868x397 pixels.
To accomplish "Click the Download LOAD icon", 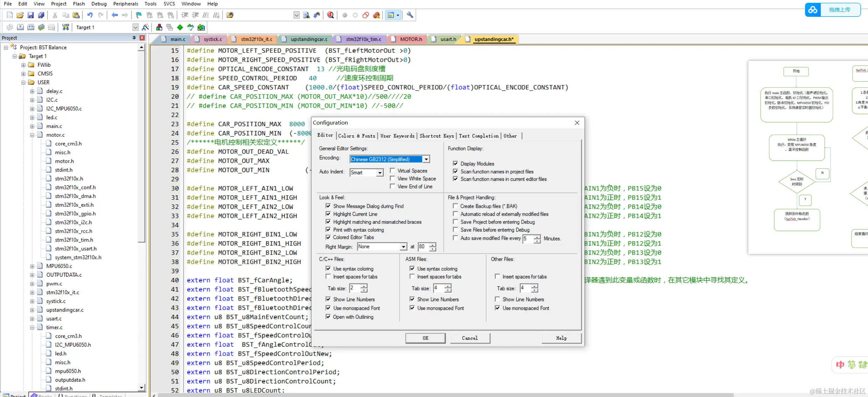I will click(65, 27).
